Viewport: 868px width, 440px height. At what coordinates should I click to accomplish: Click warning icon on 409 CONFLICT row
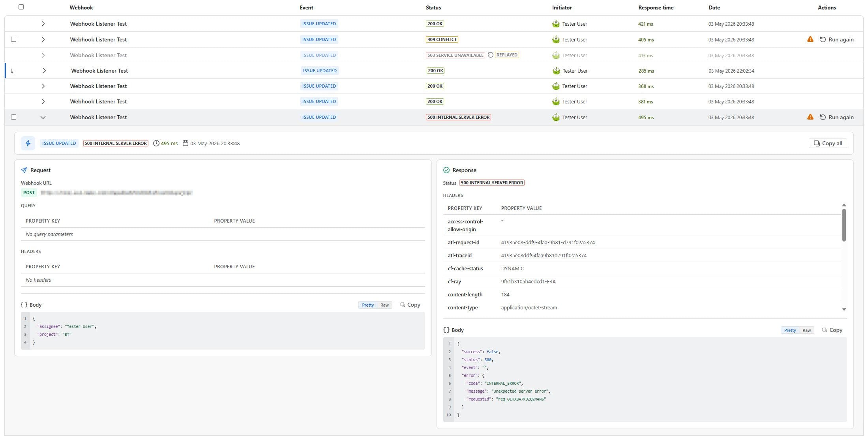(x=810, y=39)
